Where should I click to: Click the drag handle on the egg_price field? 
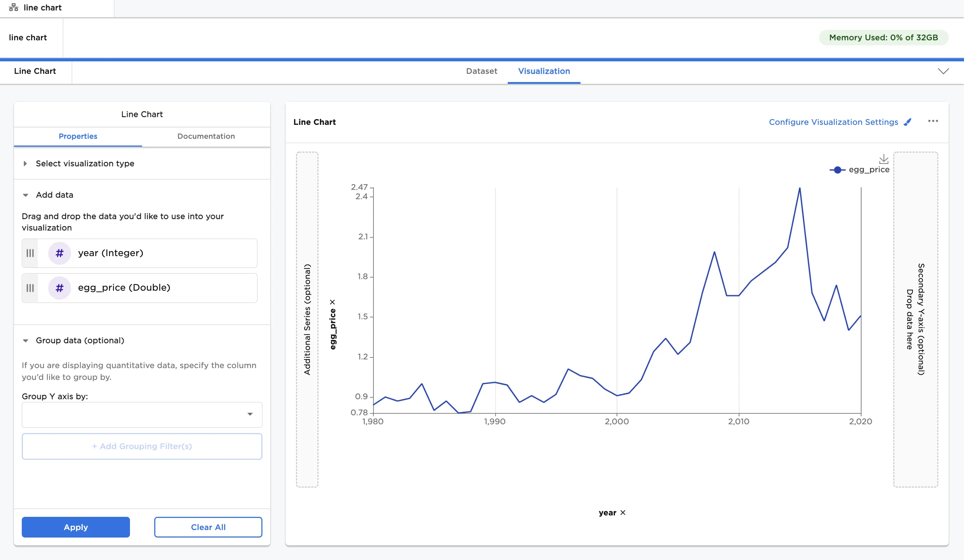30,288
